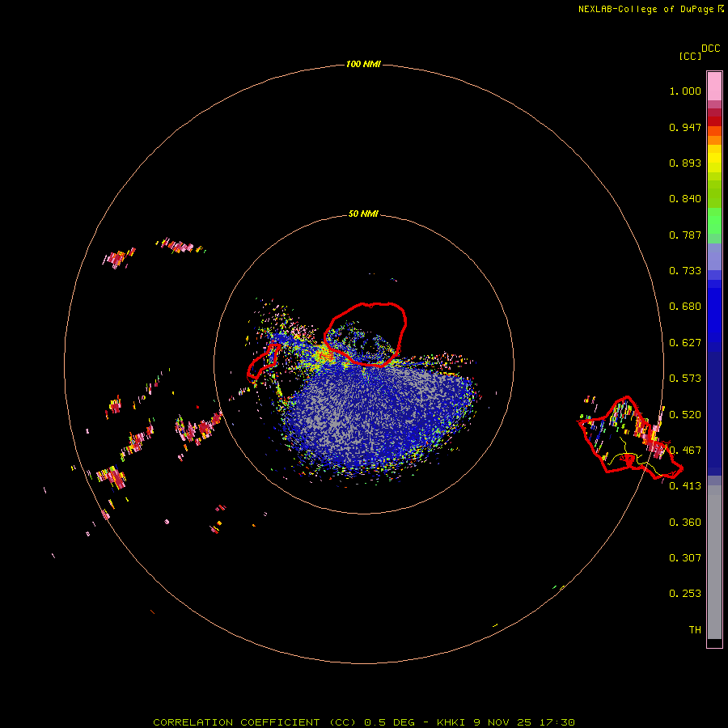Image resolution: width=728 pixels, height=728 pixels.
Task: Click the 0.893 legend value
Action: tap(685, 163)
